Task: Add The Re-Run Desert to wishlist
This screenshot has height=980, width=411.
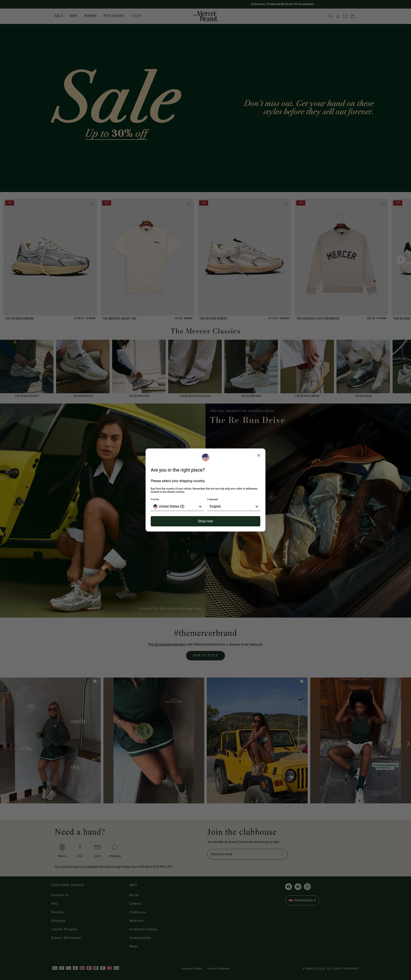Action: pos(286,204)
